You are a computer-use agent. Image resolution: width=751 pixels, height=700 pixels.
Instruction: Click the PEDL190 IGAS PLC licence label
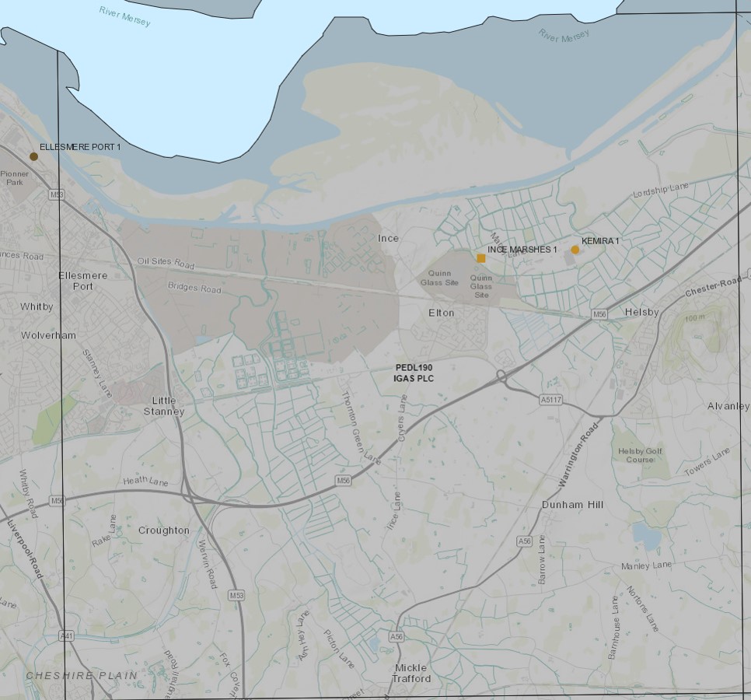tap(414, 373)
